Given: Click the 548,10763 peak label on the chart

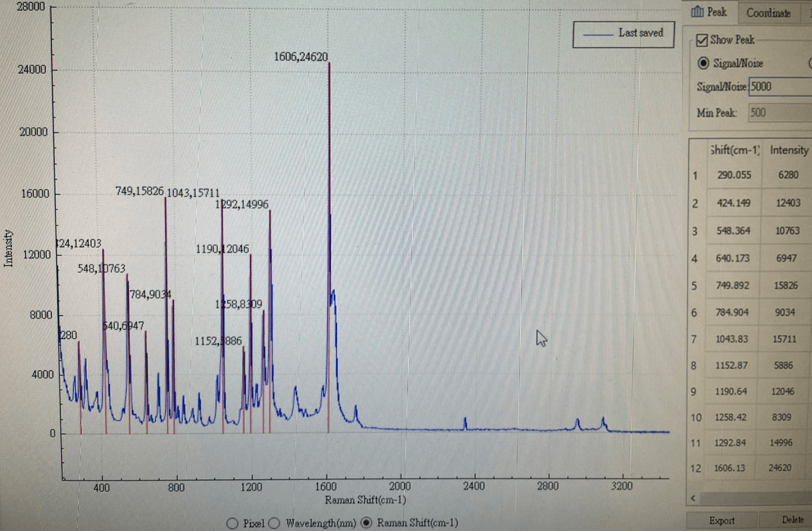Looking at the screenshot, I should [101, 269].
